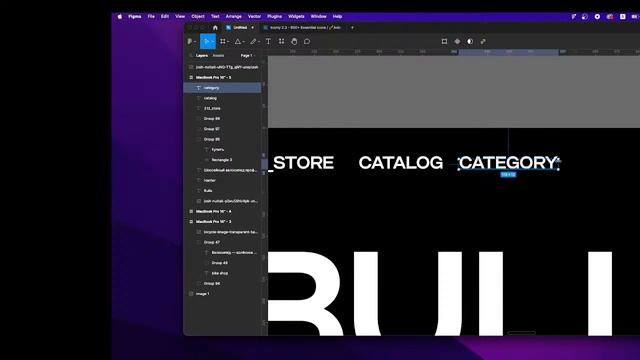The width and height of the screenshot is (640, 360).
Task: Open the Apple menu
Action: tap(120, 16)
